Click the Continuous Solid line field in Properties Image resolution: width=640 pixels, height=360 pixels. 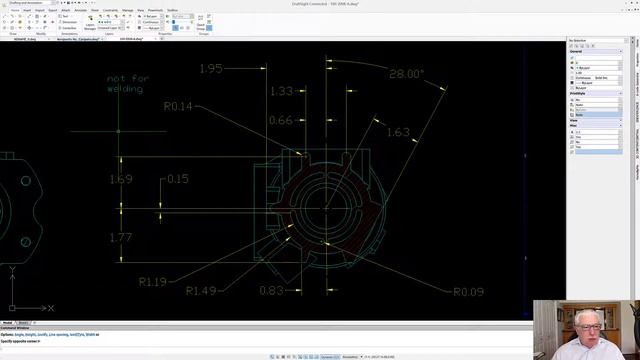tap(599, 78)
